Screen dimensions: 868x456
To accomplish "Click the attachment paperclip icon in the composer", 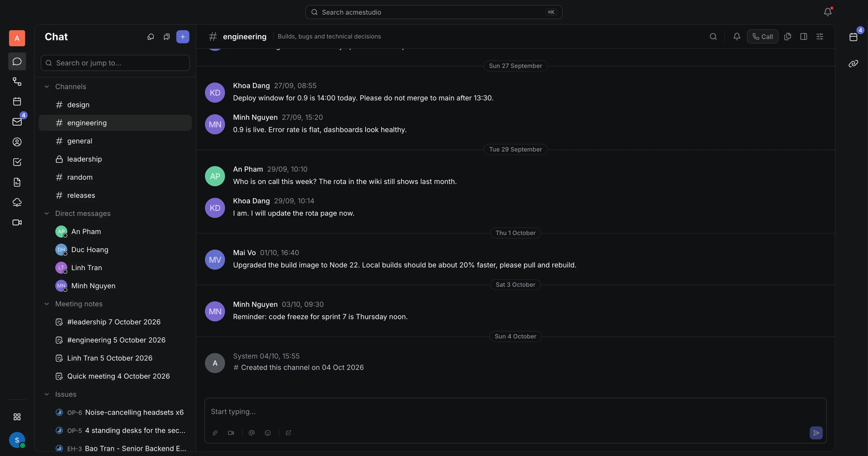I will (215, 433).
